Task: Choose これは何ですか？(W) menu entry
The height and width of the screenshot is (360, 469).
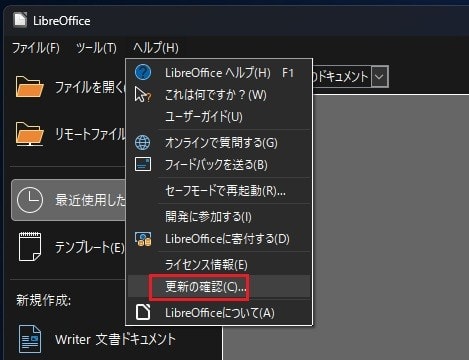Action: (x=219, y=95)
